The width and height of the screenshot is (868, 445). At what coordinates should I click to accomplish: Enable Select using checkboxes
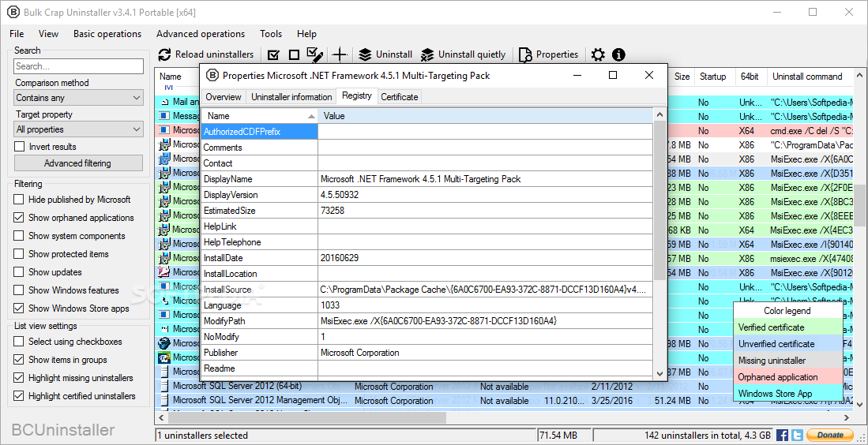(20, 342)
